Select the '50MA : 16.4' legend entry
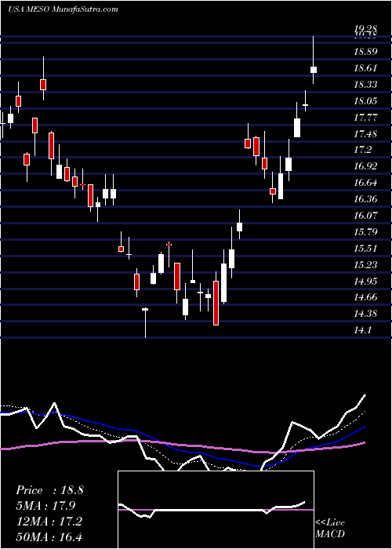 (49, 536)
